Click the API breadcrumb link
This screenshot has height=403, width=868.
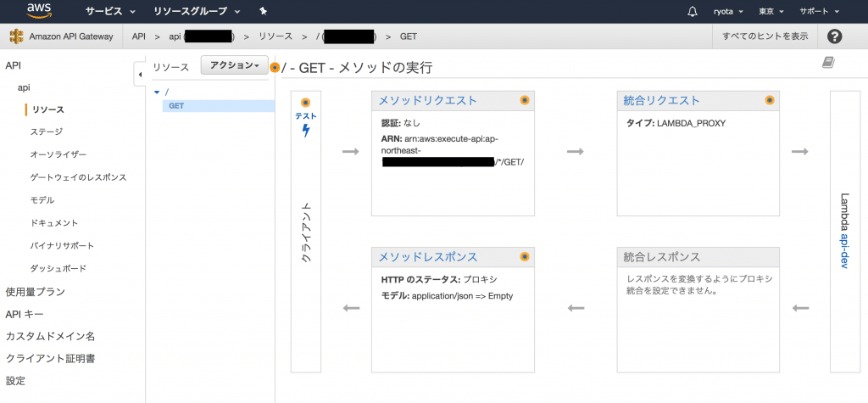coord(138,36)
